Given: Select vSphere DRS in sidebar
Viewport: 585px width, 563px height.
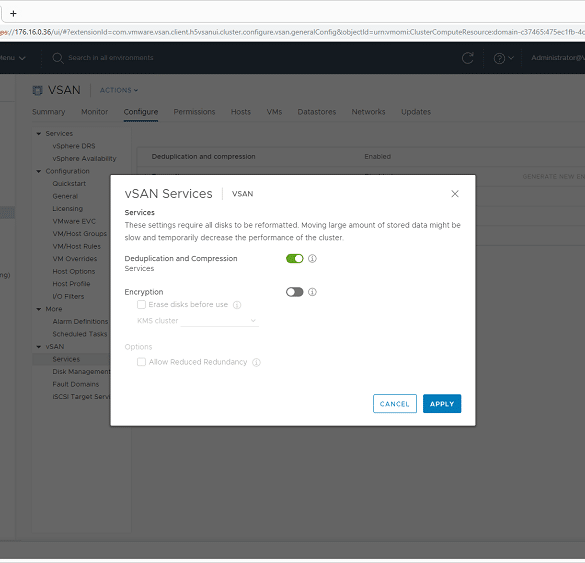Looking at the screenshot, I should 74,146.
